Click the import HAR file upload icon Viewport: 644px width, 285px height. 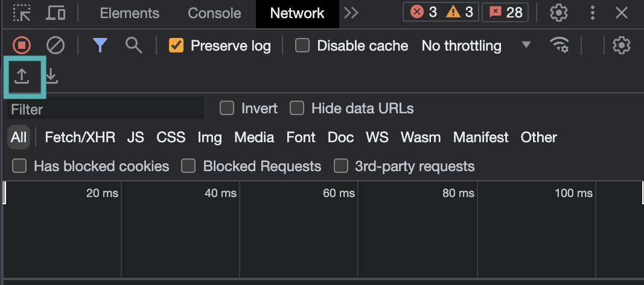pyautogui.click(x=22, y=76)
